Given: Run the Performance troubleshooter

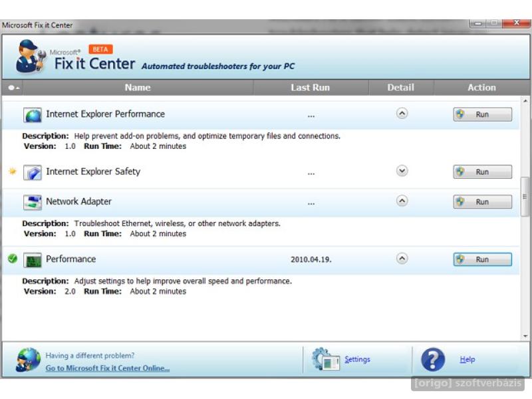Looking at the screenshot, I should click(483, 259).
